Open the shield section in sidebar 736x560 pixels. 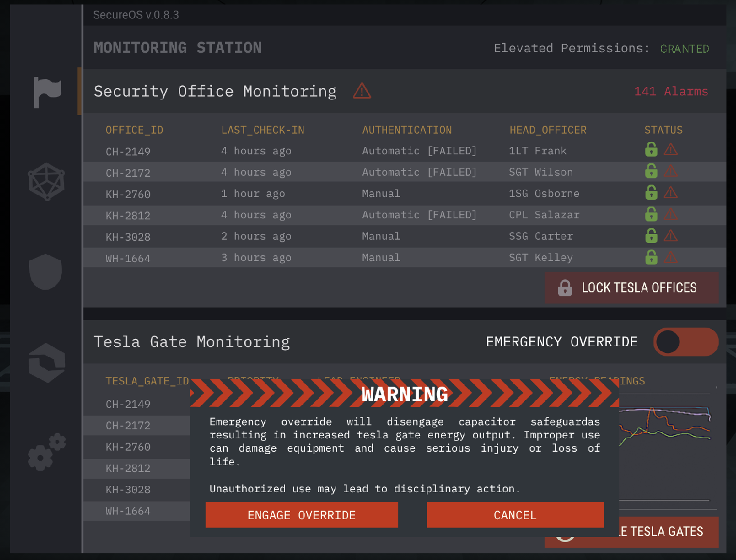(x=45, y=272)
